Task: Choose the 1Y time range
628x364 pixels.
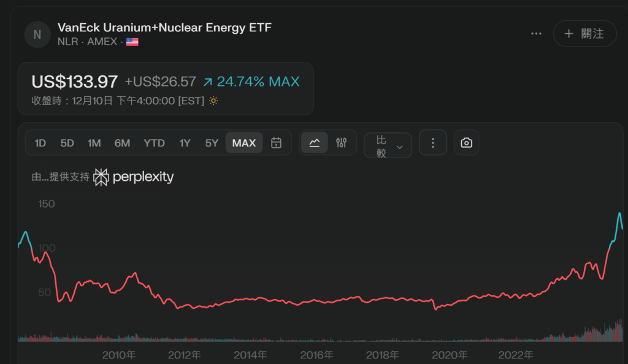Action: (x=185, y=143)
